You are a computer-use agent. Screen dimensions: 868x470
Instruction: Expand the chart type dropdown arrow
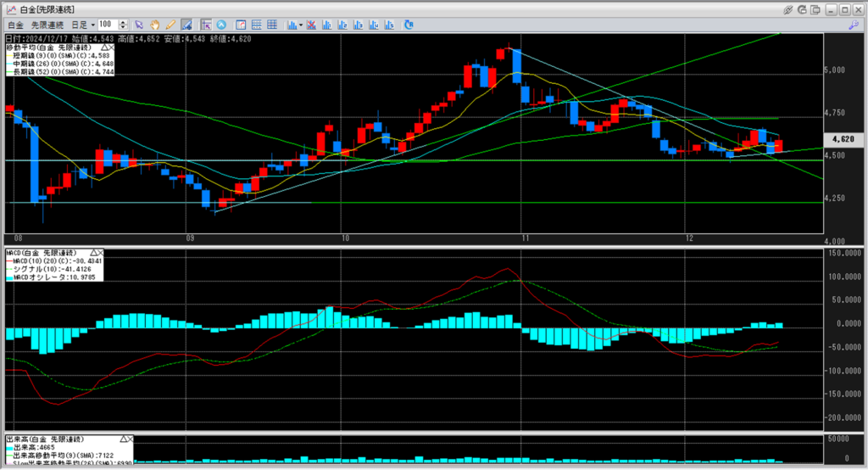pyautogui.click(x=302, y=25)
